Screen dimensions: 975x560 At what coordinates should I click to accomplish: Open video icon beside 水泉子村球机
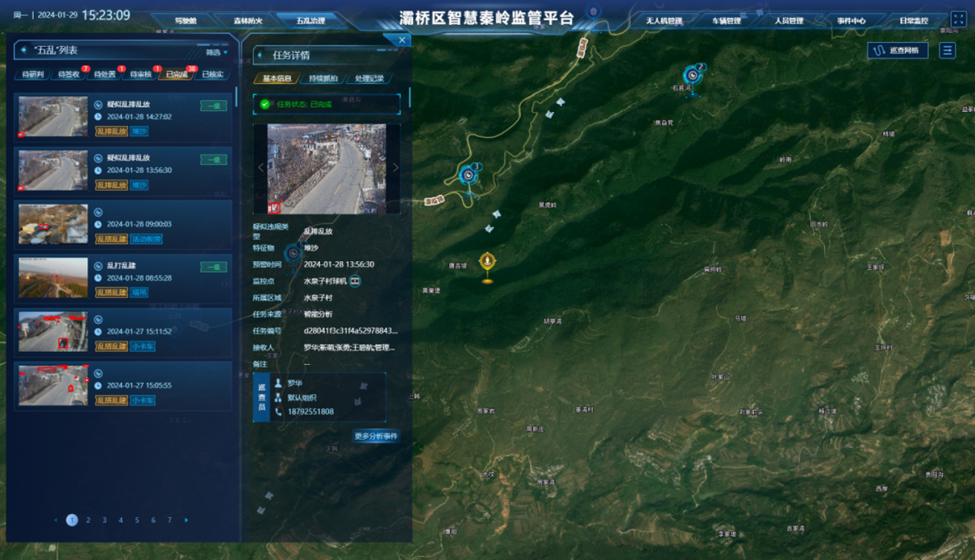click(x=355, y=281)
